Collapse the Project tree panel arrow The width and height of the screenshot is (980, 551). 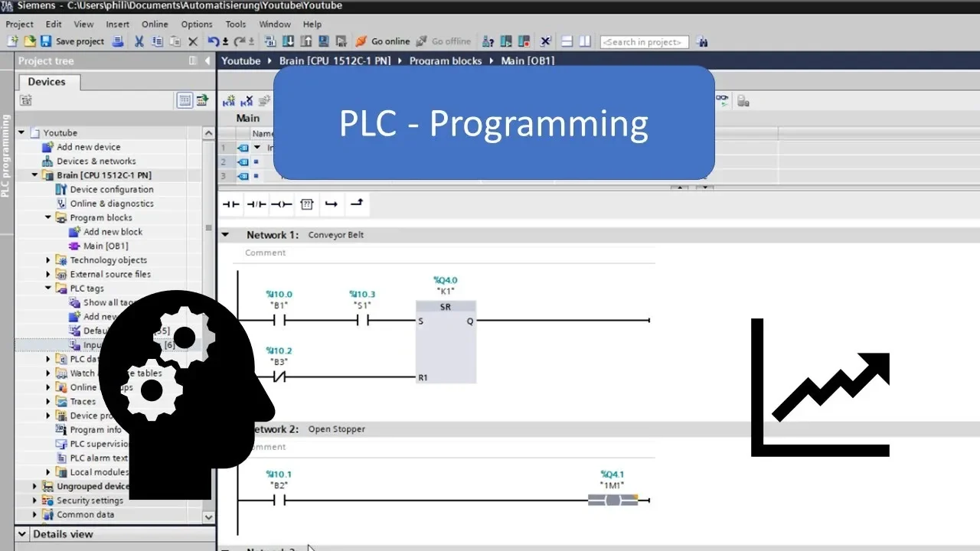point(207,60)
